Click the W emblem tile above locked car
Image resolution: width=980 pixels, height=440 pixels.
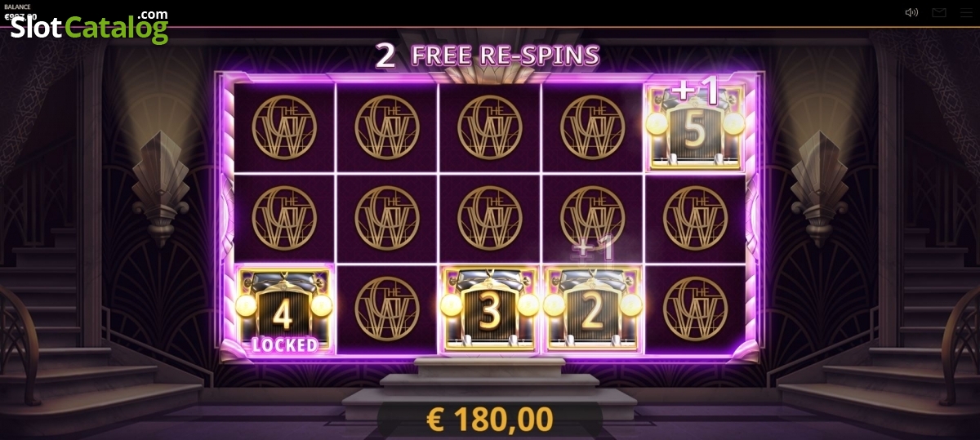(284, 218)
